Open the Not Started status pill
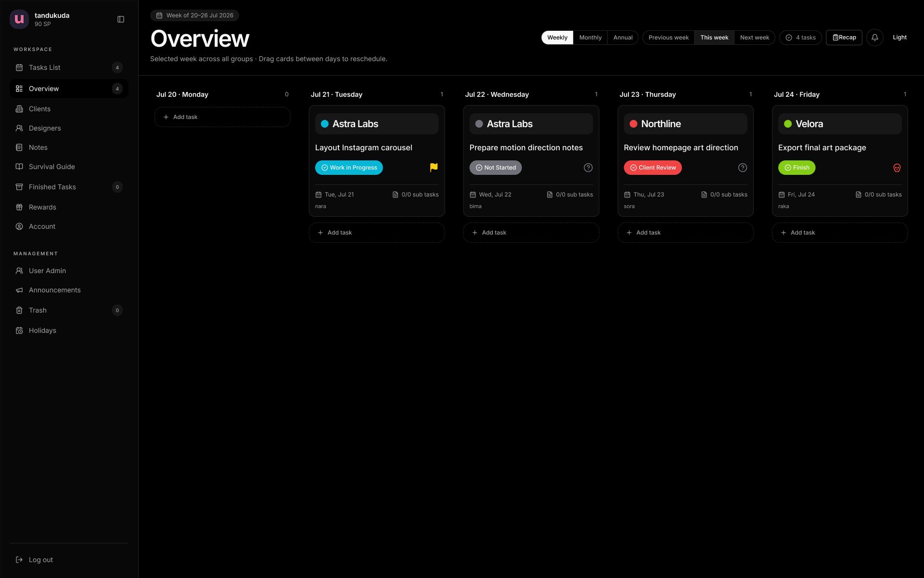 click(495, 168)
